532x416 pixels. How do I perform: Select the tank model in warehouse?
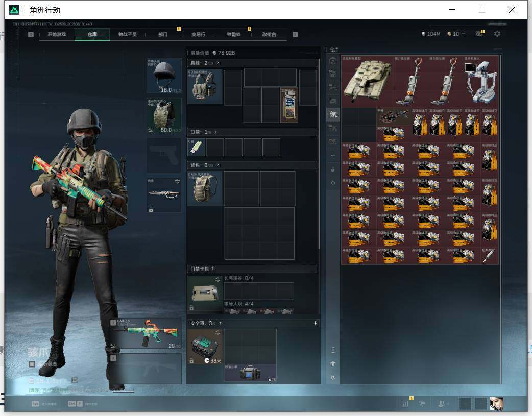[368, 82]
